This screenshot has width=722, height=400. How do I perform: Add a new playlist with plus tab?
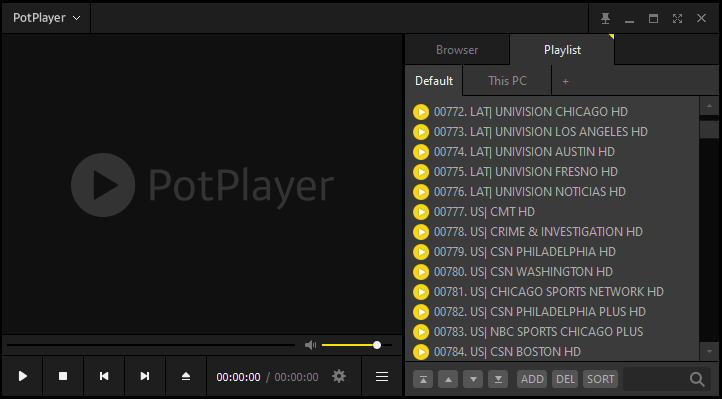[565, 81]
